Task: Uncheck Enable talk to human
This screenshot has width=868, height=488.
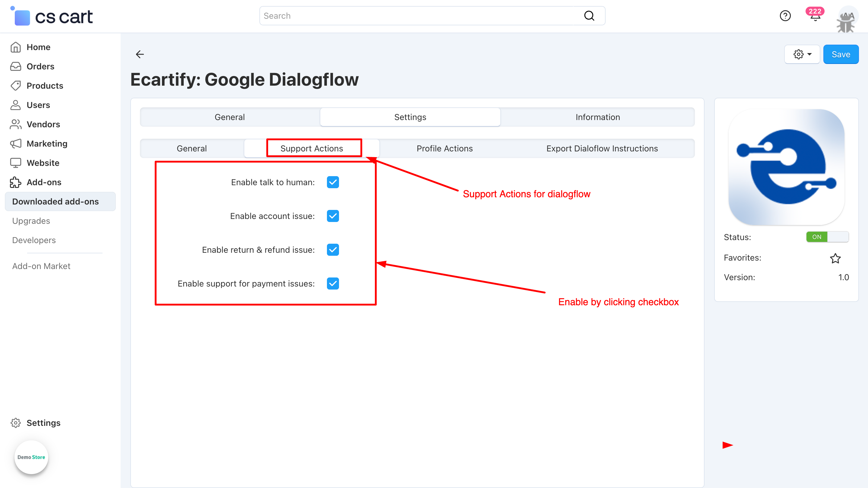Action: pos(333,182)
